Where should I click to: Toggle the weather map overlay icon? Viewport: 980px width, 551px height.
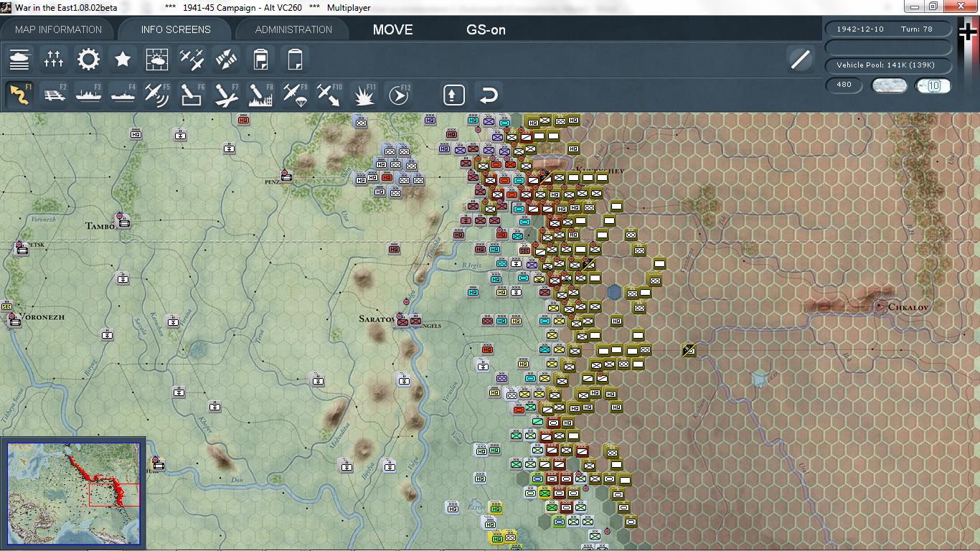[x=157, y=59]
